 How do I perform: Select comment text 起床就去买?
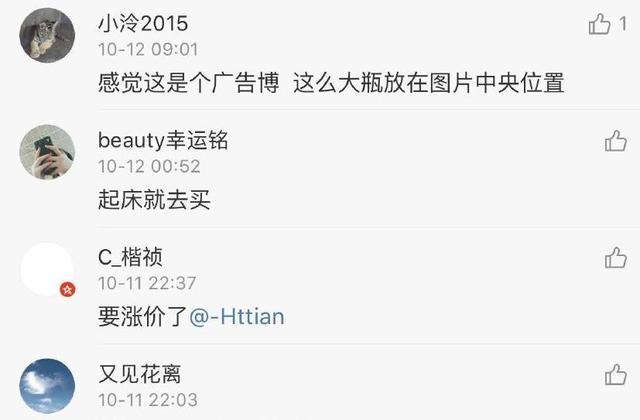point(154,200)
